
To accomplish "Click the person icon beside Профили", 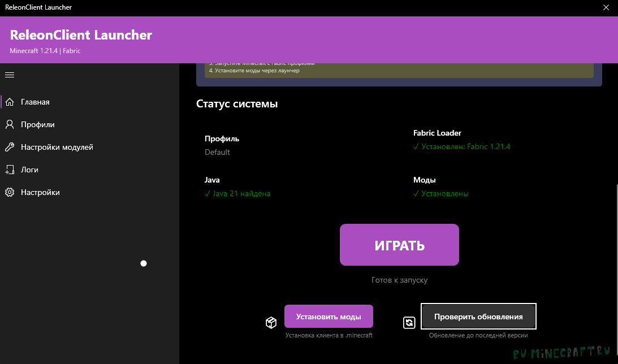I will tap(9, 124).
